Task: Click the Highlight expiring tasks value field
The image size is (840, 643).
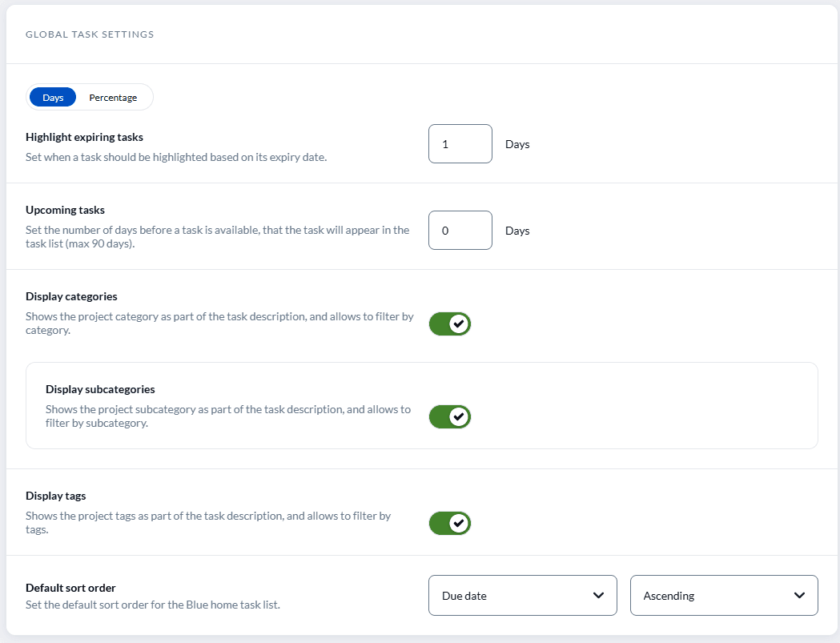Action: pos(460,143)
